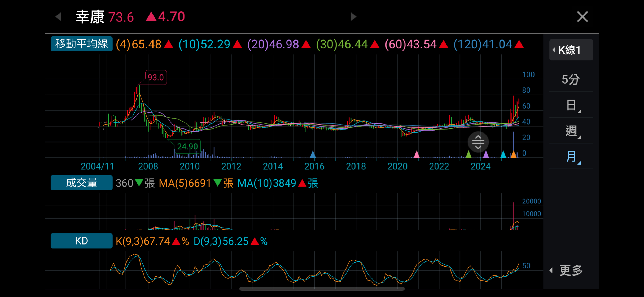
Task: Click the chart resize handle circle icon
Action: (478, 142)
